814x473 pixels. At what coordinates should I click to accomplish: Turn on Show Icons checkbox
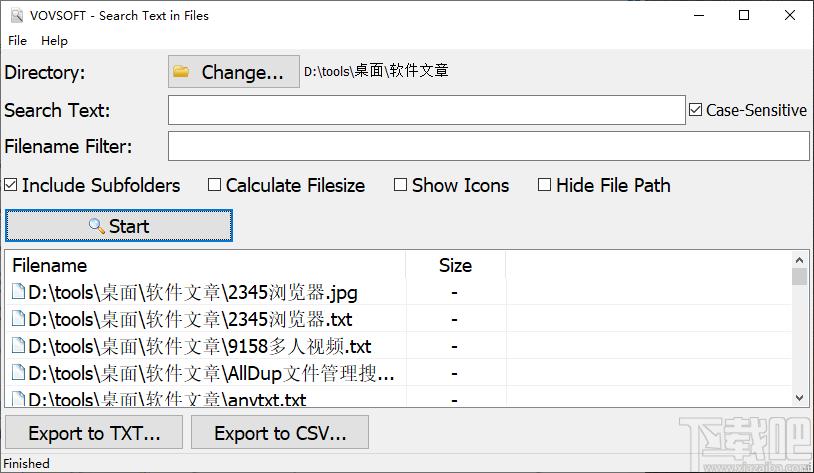pos(400,185)
